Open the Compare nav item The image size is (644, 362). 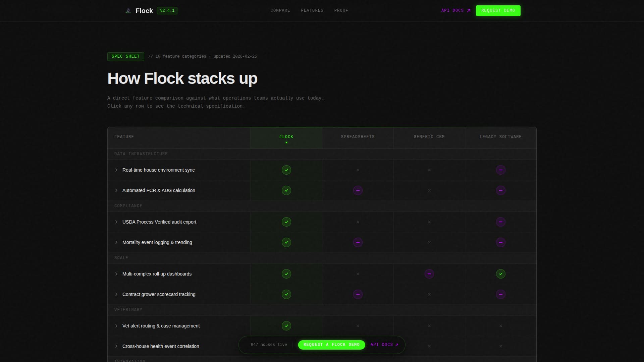pyautogui.click(x=280, y=10)
